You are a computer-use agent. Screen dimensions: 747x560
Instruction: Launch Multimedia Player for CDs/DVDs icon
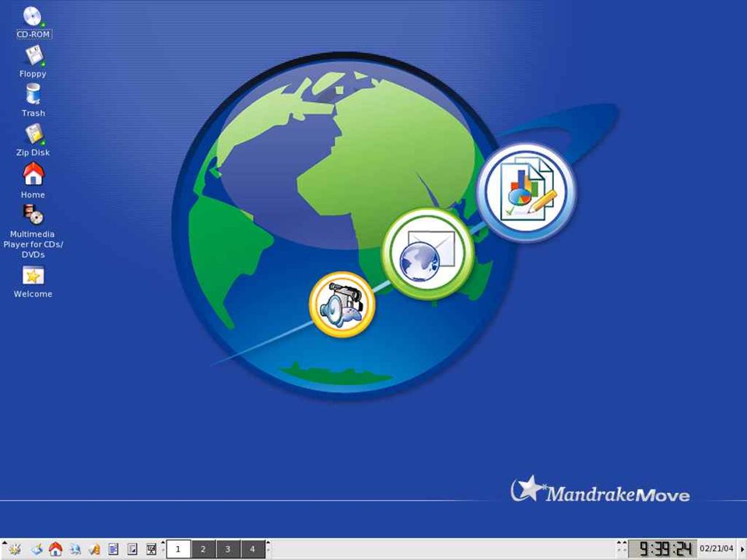point(33,215)
